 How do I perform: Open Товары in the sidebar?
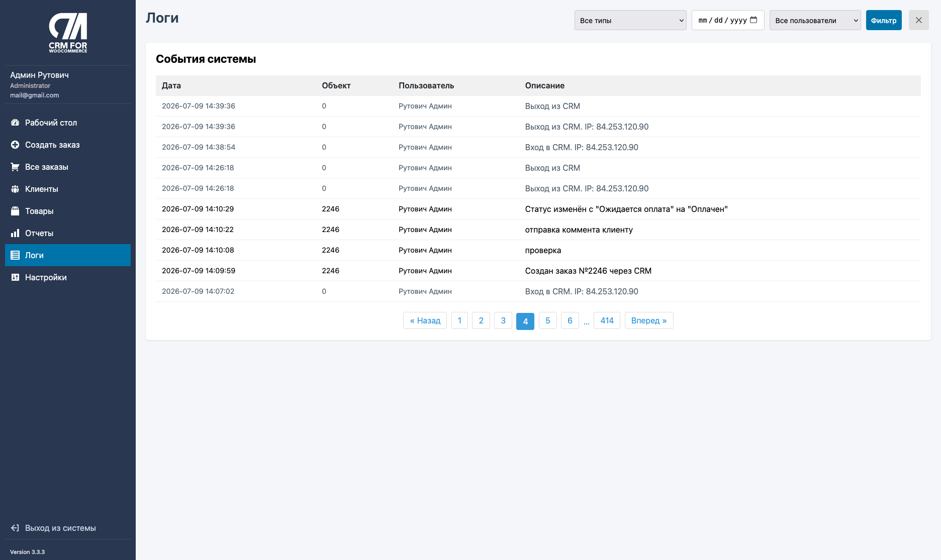click(x=68, y=211)
